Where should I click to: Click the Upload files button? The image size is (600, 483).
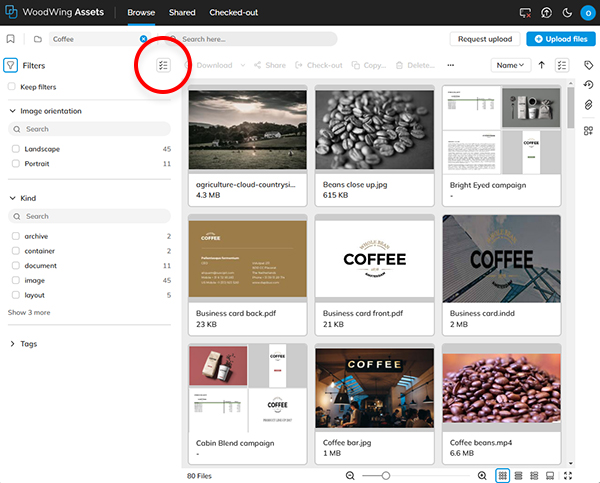pyautogui.click(x=561, y=39)
